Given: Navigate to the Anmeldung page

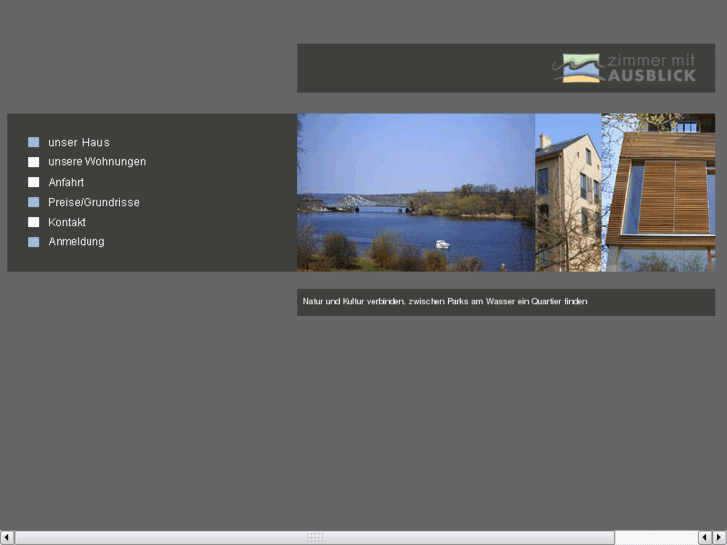Looking at the screenshot, I should tap(76, 242).
